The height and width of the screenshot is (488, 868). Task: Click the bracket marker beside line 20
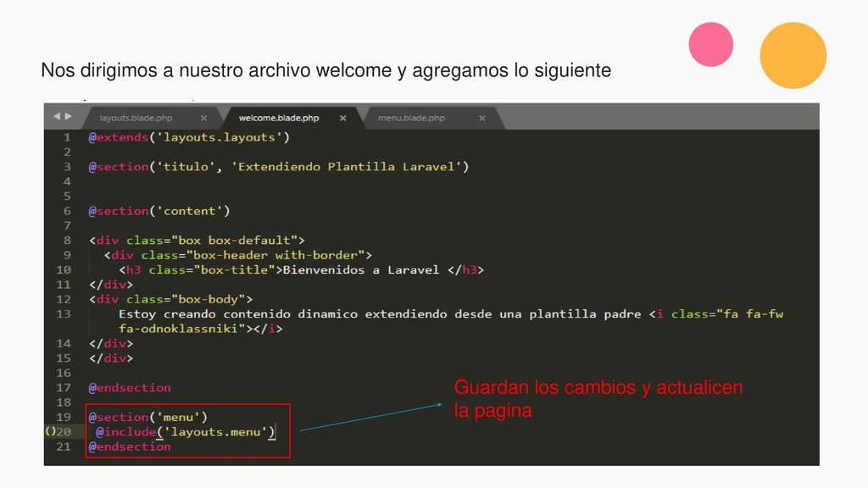(x=50, y=431)
